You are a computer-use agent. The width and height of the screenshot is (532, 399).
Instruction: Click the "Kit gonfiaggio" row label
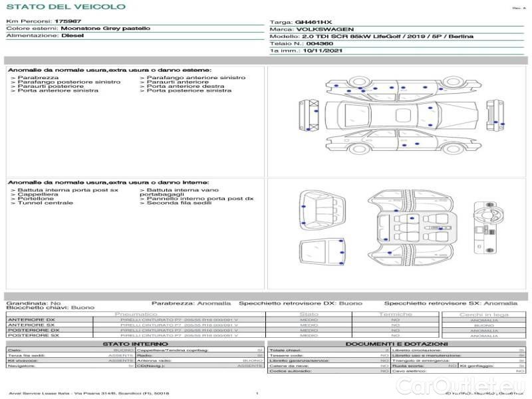point(477,366)
